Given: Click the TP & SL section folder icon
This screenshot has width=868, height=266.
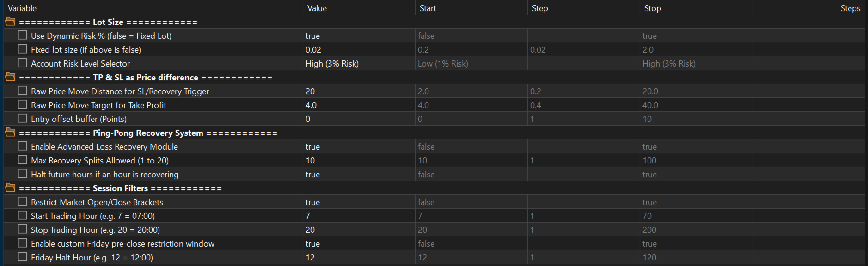Looking at the screenshot, I should click(x=10, y=77).
